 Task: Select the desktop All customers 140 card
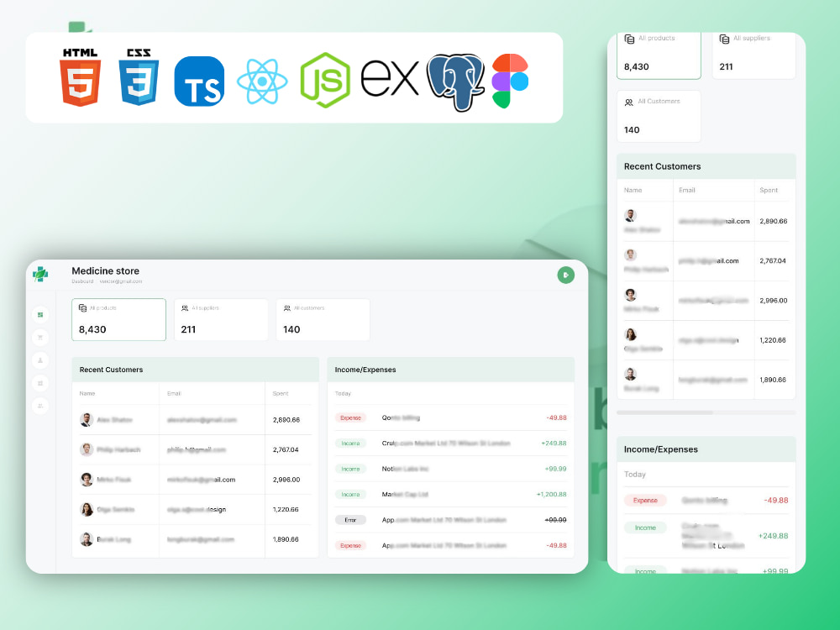point(323,319)
